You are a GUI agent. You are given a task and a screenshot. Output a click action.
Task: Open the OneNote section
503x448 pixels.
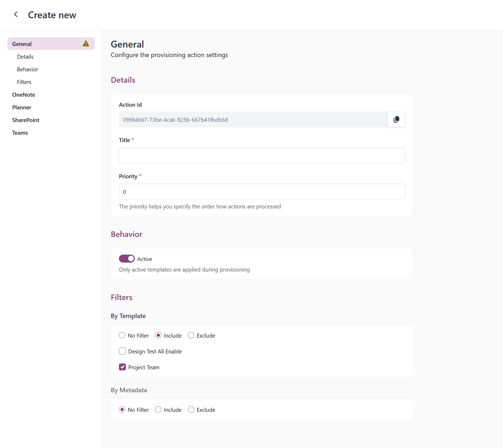[24, 95]
